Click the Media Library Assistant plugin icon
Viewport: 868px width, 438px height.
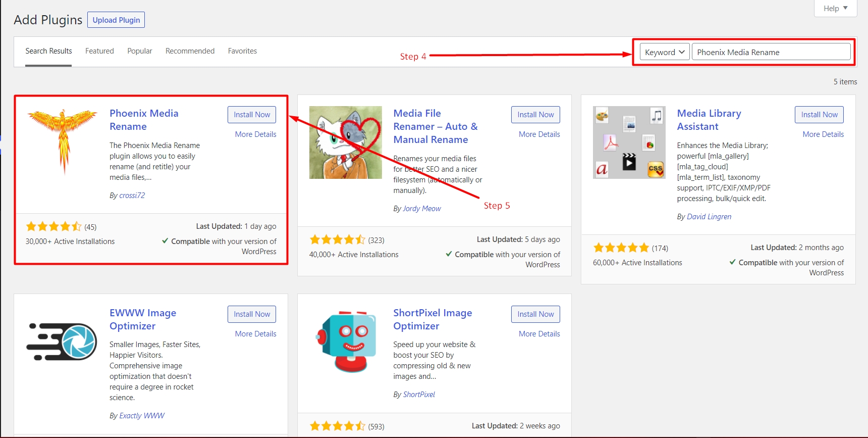pos(629,142)
